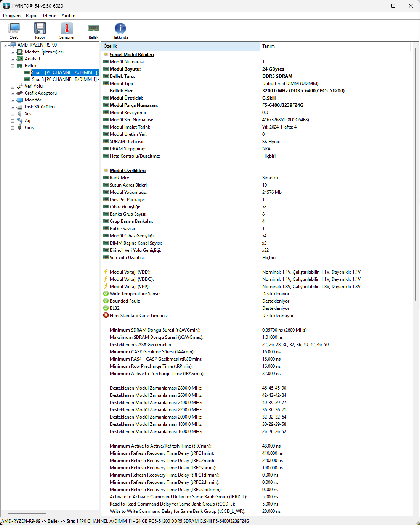Click the value F5-6400J3239F24G
The image size is (420, 525).
(x=283, y=105)
